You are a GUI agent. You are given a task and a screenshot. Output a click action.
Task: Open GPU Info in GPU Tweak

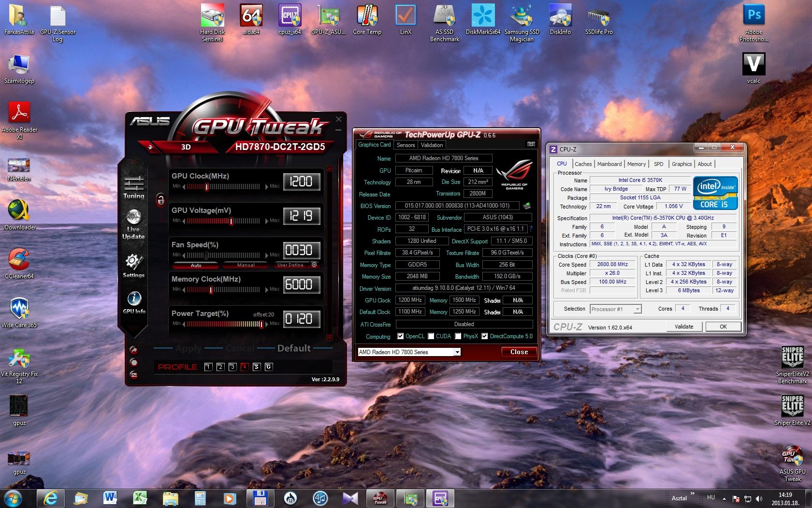click(134, 302)
